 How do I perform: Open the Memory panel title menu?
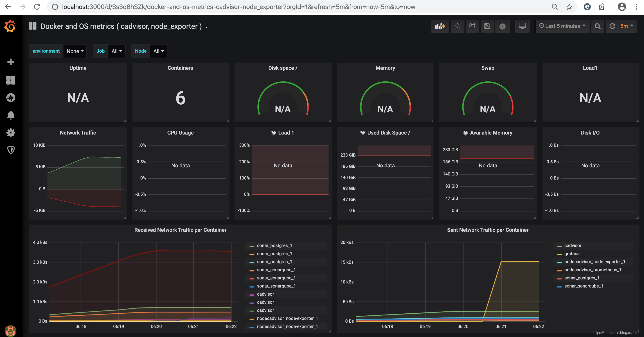pos(385,68)
